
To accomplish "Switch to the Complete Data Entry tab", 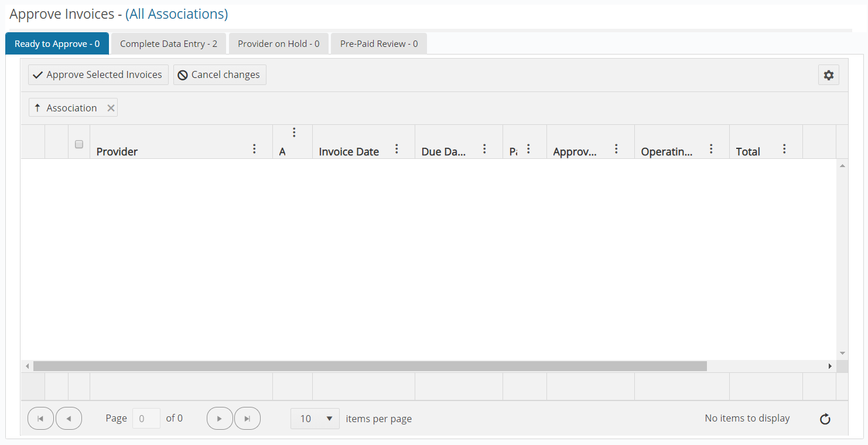I will pos(168,43).
